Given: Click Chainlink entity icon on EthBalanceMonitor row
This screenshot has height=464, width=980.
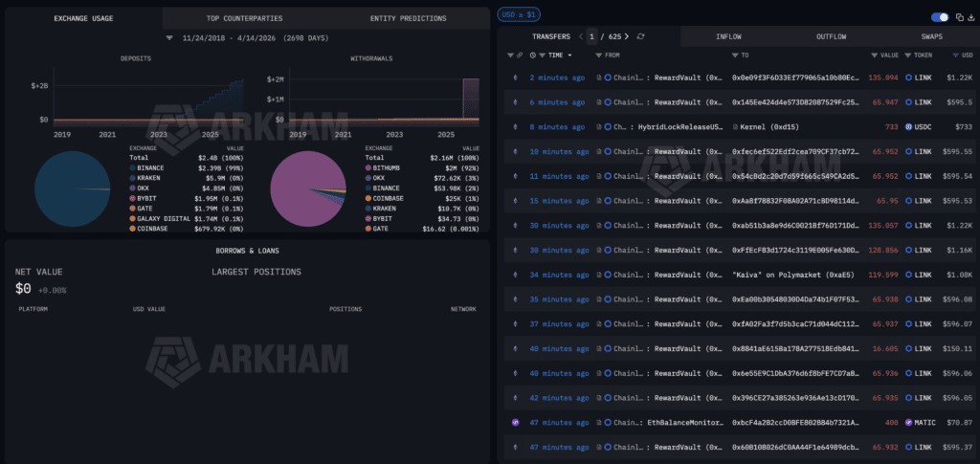Looking at the screenshot, I should tap(608, 423).
